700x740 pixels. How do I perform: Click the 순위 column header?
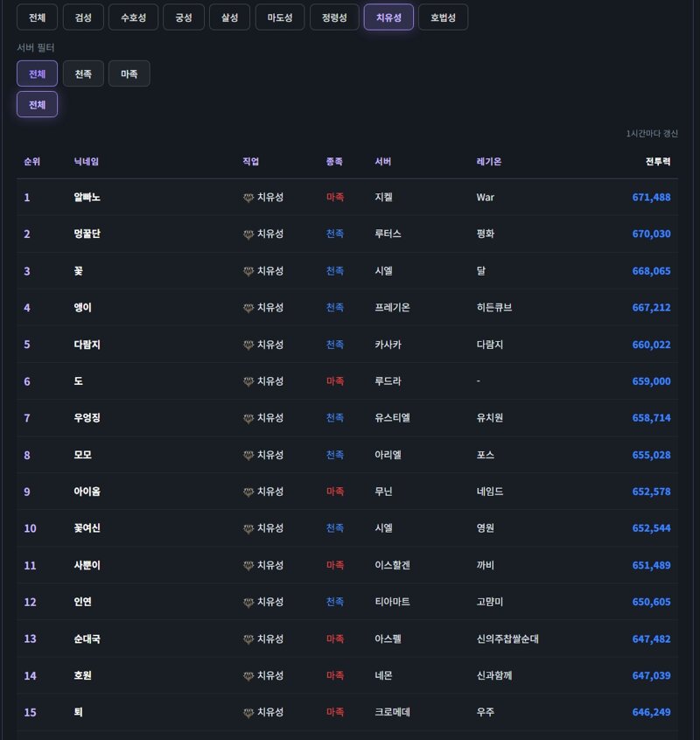(32, 162)
